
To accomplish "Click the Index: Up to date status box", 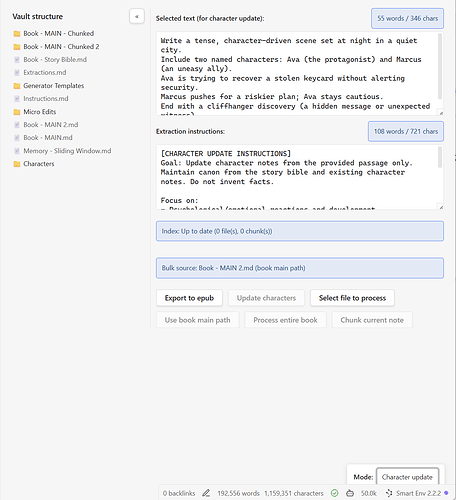I will (x=300, y=231).
